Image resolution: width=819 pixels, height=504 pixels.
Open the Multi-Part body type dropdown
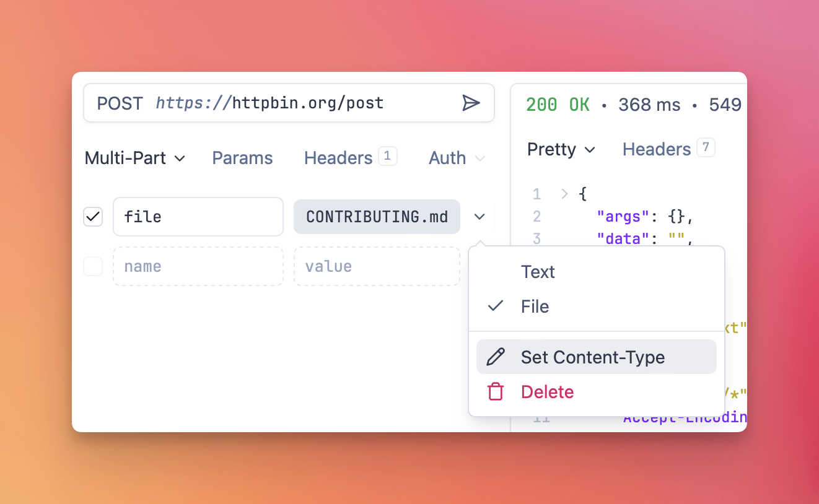[x=134, y=159]
